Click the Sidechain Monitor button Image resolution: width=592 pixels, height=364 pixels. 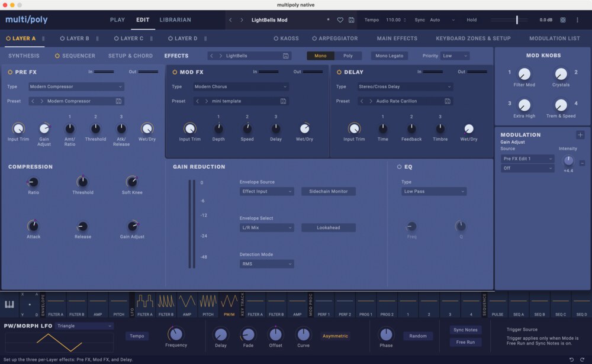[x=329, y=192]
